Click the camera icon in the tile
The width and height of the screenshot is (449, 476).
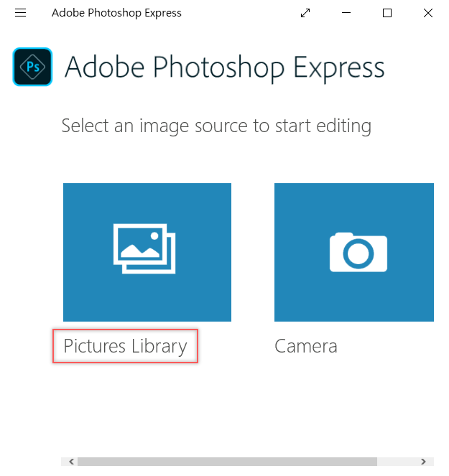[358, 252]
